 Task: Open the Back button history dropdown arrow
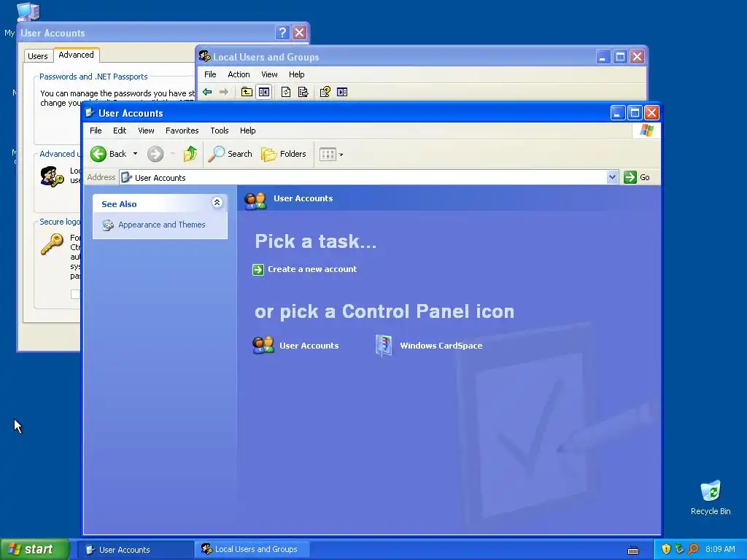(x=135, y=154)
